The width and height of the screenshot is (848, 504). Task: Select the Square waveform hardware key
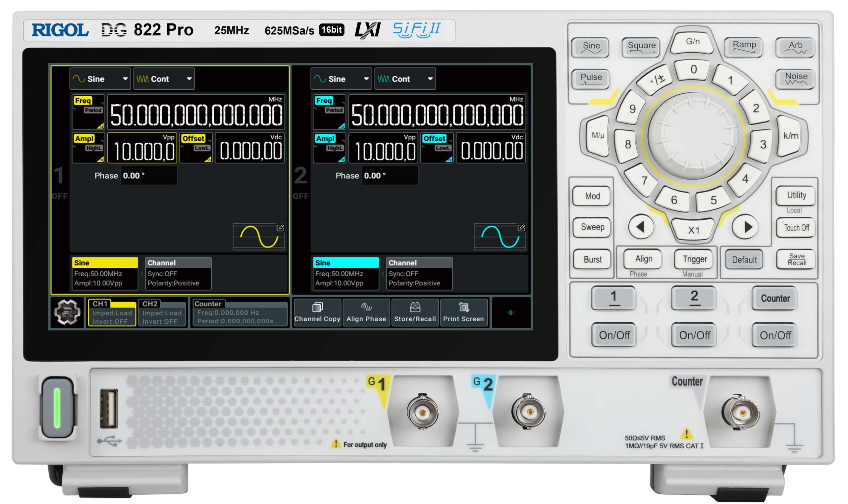tap(641, 47)
